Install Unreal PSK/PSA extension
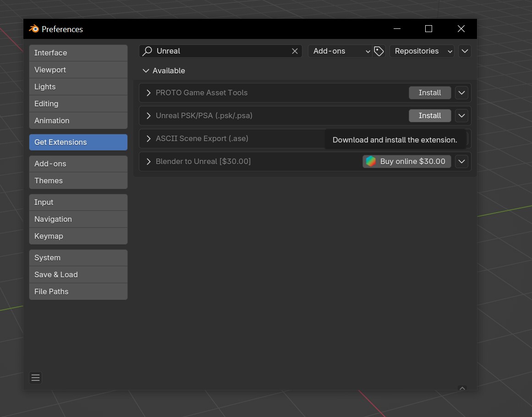 click(x=429, y=115)
